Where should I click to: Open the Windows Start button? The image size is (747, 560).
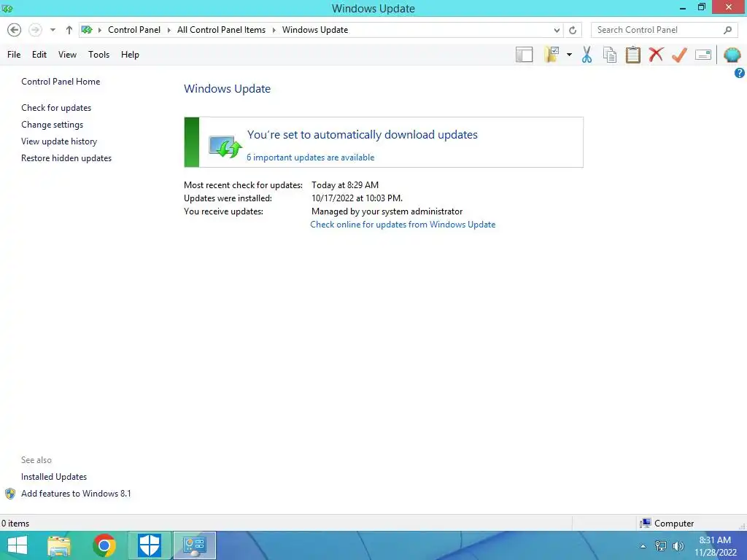tap(18, 545)
